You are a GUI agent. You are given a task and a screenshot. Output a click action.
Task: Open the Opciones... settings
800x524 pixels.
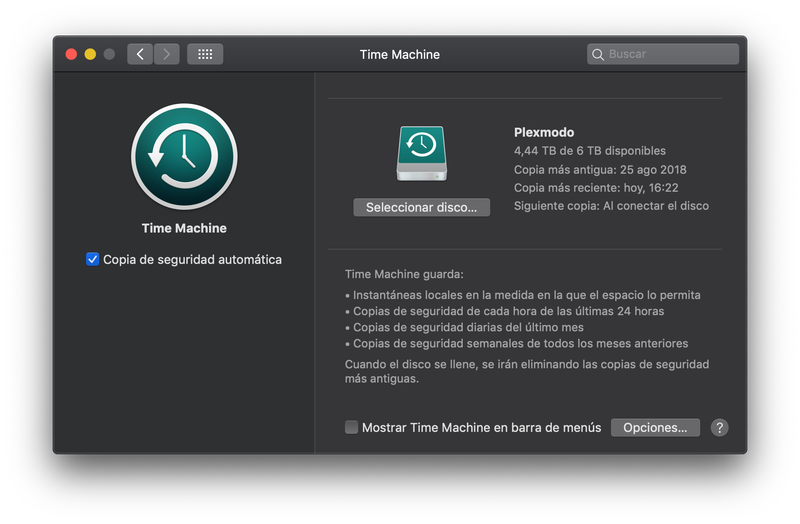pyautogui.click(x=655, y=428)
